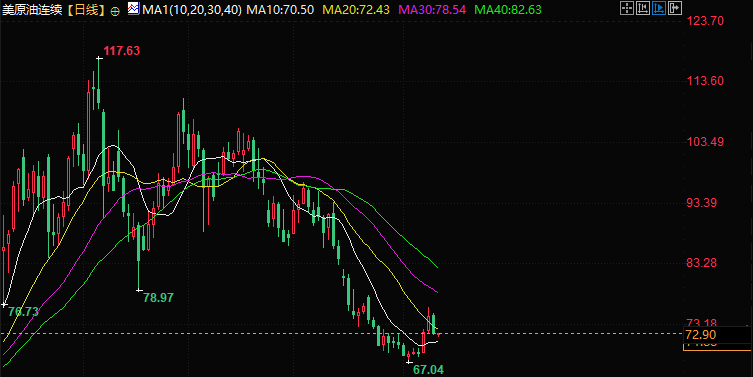Select the green MA40:82.63 legend
Viewport: 753px width, 377px height.
coord(508,10)
